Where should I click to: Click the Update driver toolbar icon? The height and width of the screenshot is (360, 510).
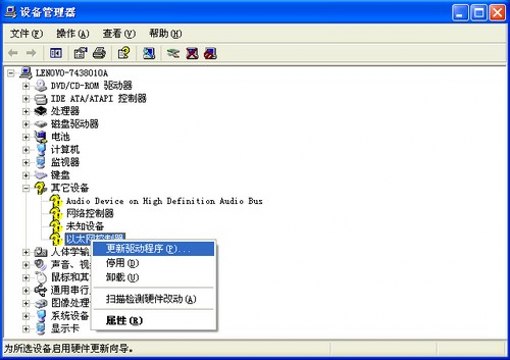click(x=173, y=53)
